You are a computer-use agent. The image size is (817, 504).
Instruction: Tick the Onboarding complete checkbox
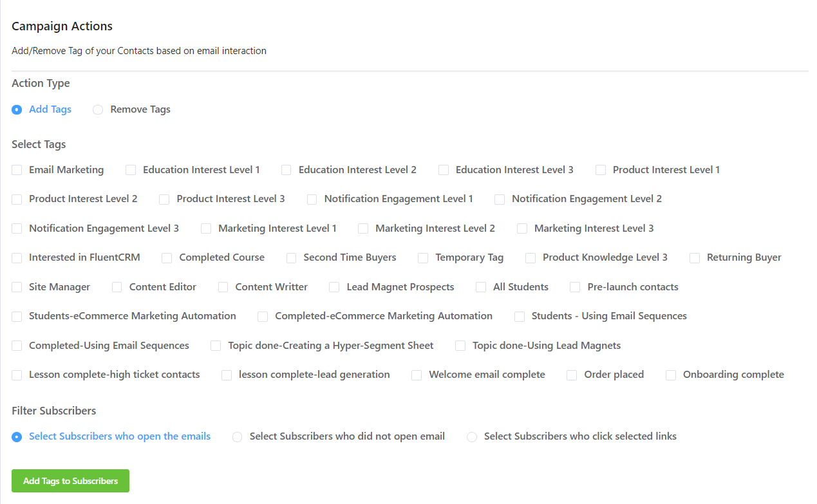(x=671, y=375)
